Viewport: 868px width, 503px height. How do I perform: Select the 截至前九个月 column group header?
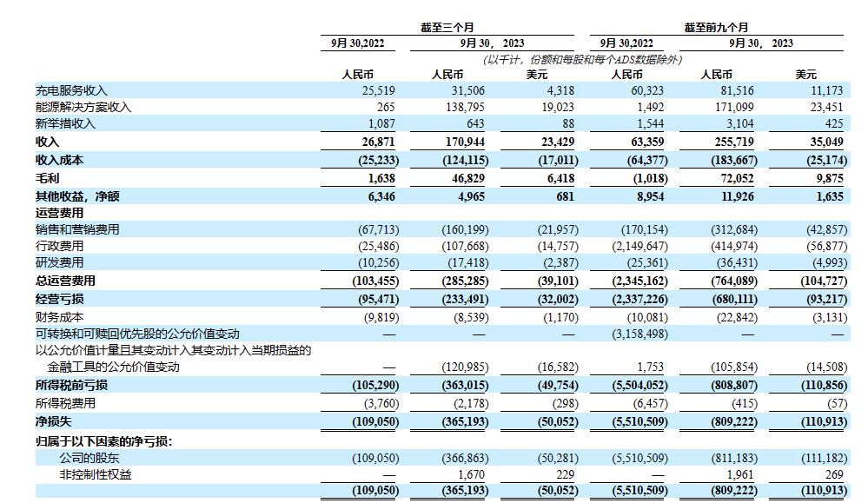point(716,28)
